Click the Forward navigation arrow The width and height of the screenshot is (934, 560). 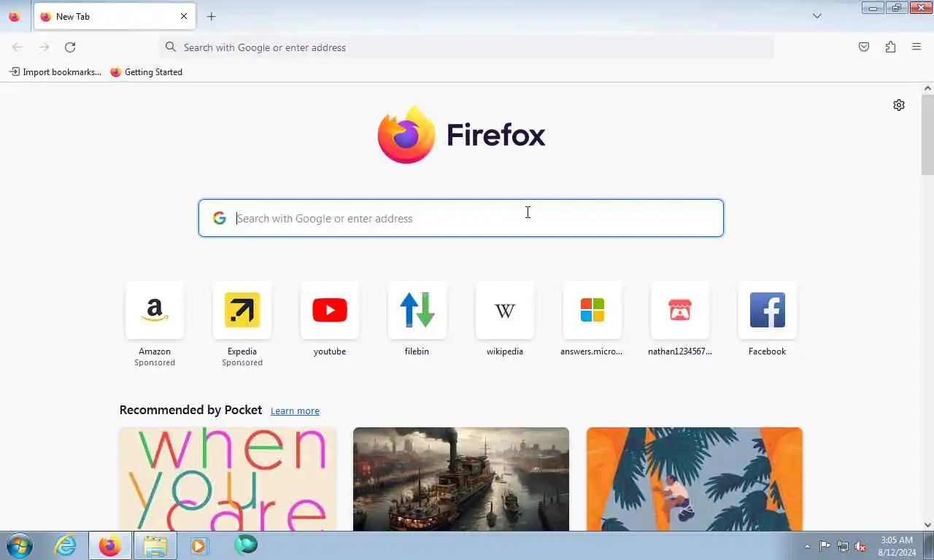click(x=44, y=47)
